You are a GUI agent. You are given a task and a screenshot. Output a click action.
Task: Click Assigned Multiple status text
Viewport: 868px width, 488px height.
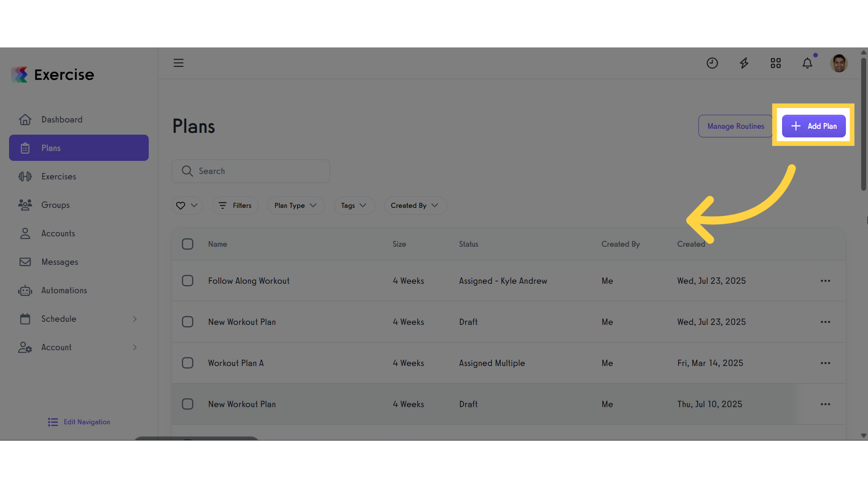pos(492,363)
